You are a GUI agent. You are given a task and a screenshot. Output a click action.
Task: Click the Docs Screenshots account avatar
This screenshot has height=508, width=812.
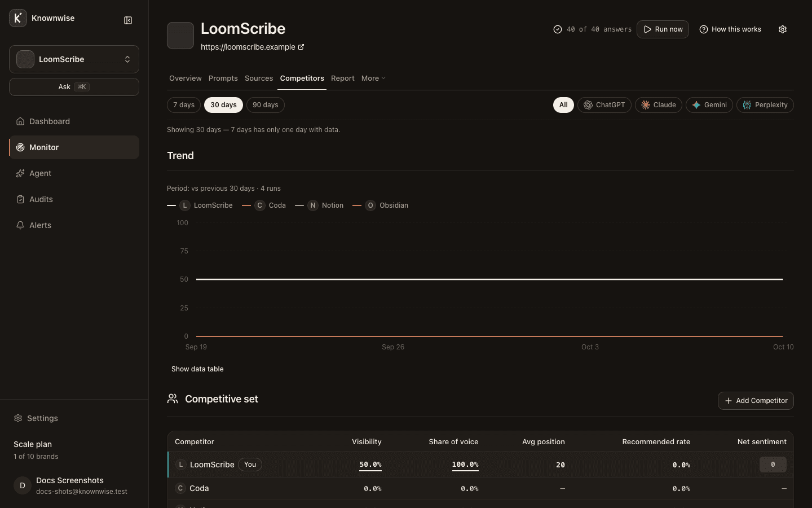(23, 485)
